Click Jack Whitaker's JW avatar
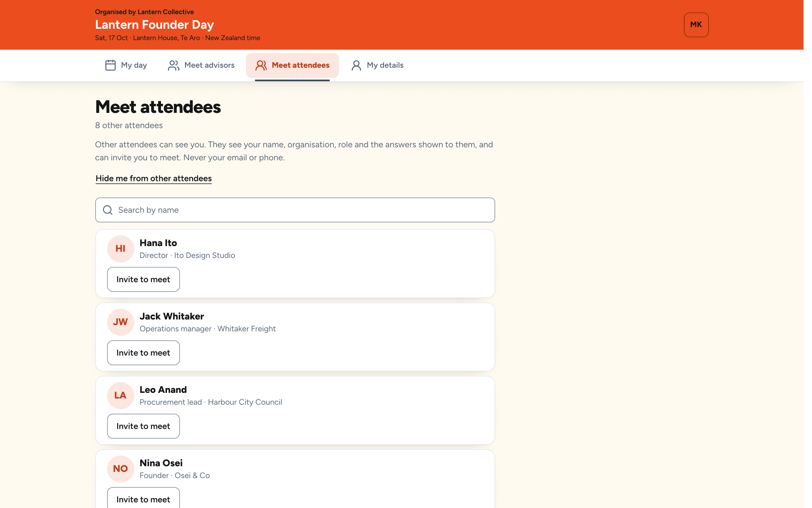This screenshot has width=812, height=508. tap(120, 322)
